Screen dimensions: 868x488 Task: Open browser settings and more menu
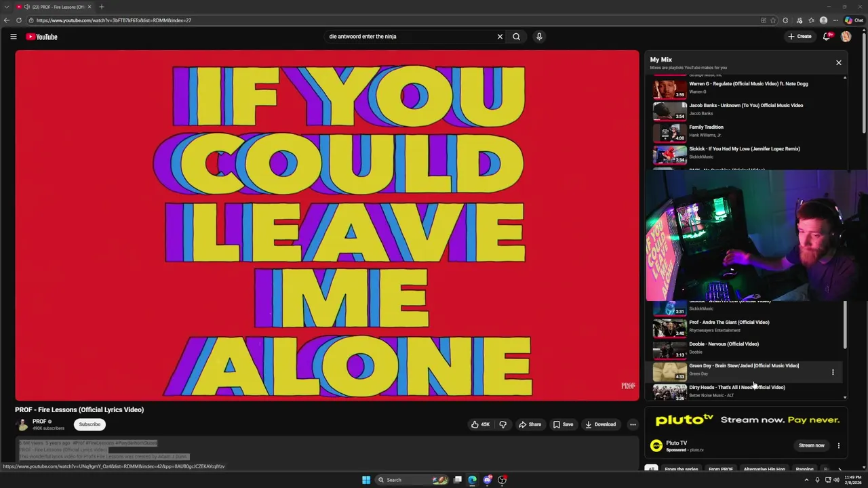click(835, 20)
